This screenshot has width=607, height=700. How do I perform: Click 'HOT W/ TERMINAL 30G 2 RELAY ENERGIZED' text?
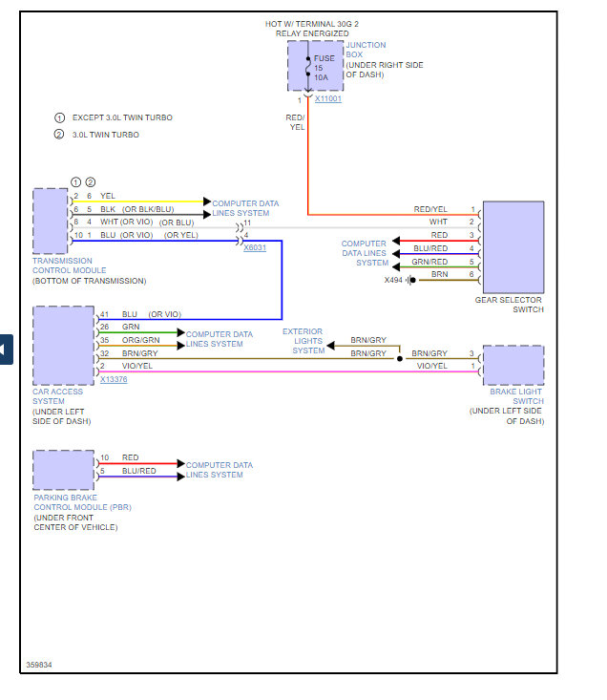[312, 29]
